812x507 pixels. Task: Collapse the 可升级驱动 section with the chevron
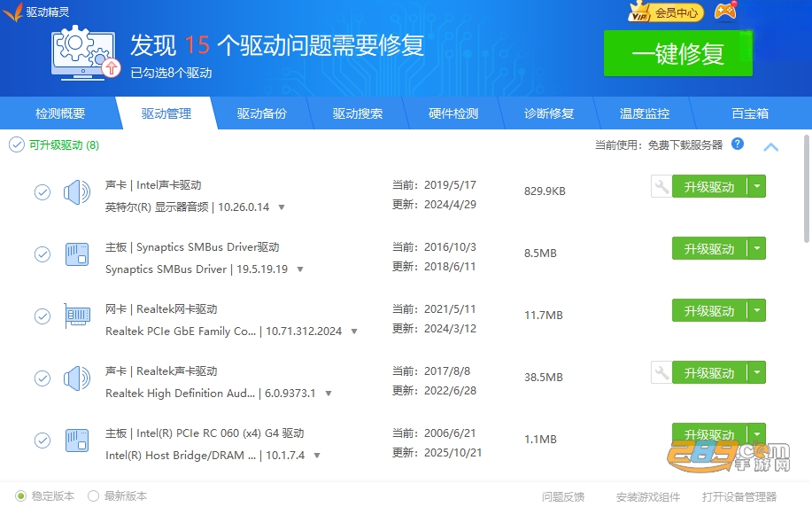coord(770,147)
